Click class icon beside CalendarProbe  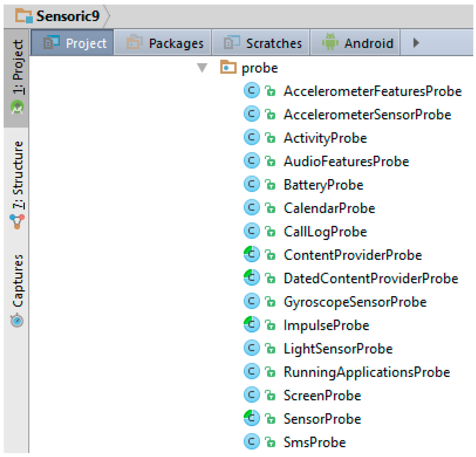[252, 207]
